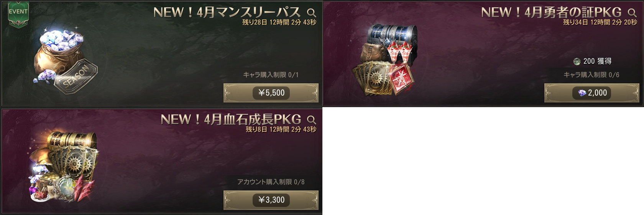644x215 pixels.
Task: Open the NEW！4月勇者の証PKG title
Action: [551, 12]
